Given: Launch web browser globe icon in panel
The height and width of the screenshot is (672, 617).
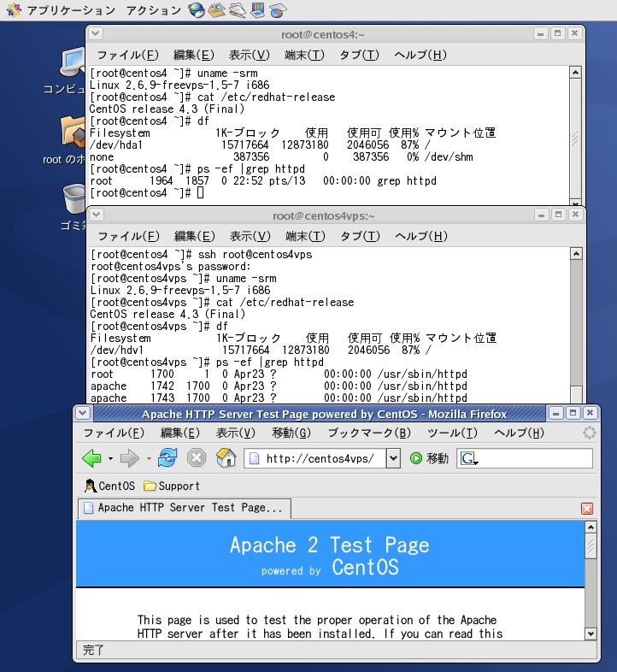Looking at the screenshot, I should pos(197,10).
